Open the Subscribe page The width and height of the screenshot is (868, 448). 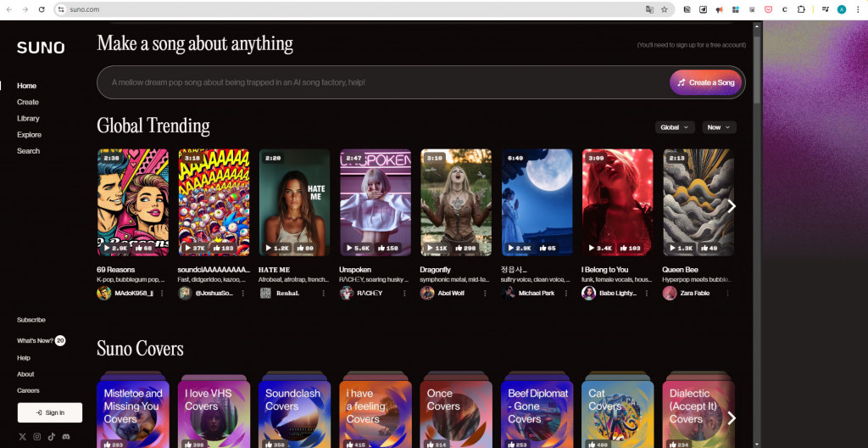(31, 320)
